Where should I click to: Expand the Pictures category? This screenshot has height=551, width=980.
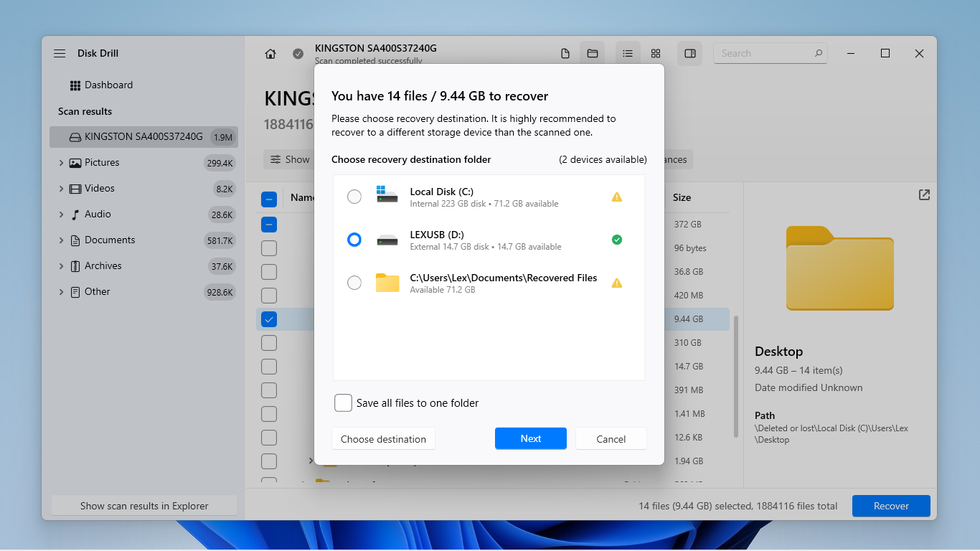click(x=61, y=163)
